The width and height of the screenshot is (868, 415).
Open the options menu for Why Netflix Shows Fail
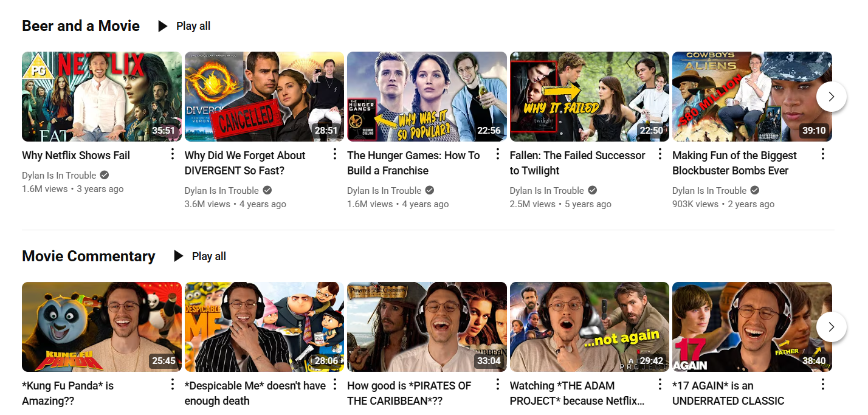(173, 154)
